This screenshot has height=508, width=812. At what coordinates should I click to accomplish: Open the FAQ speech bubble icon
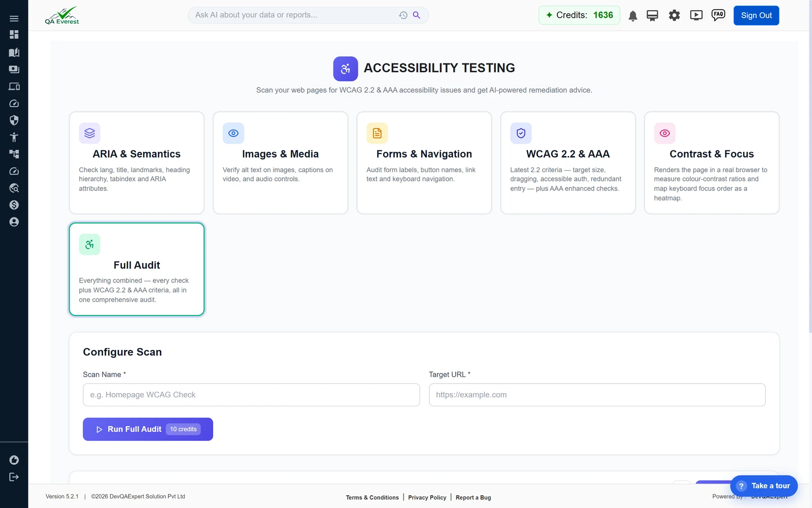718,15
